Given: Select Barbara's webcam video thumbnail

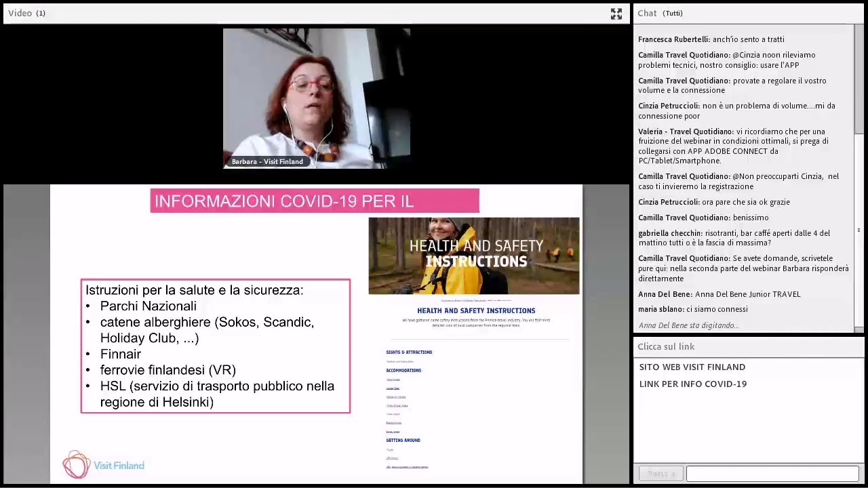Looking at the screenshot, I should coord(316,98).
